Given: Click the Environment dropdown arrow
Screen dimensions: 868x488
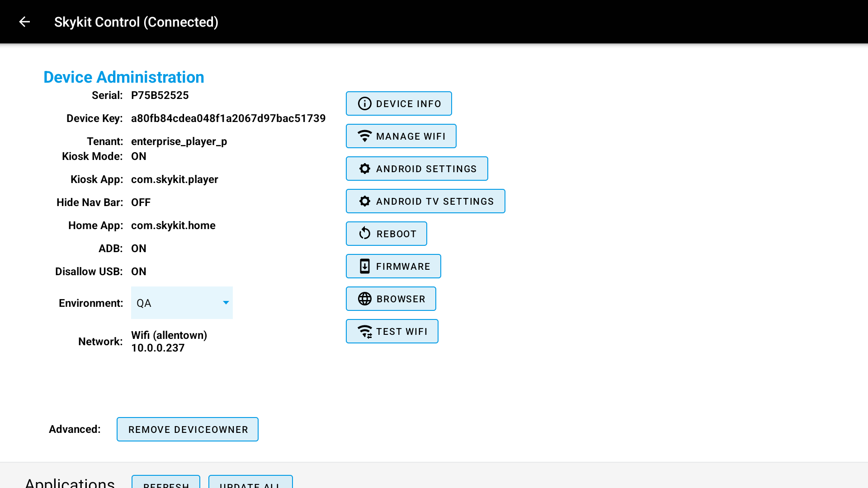Looking at the screenshot, I should coord(226,303).
